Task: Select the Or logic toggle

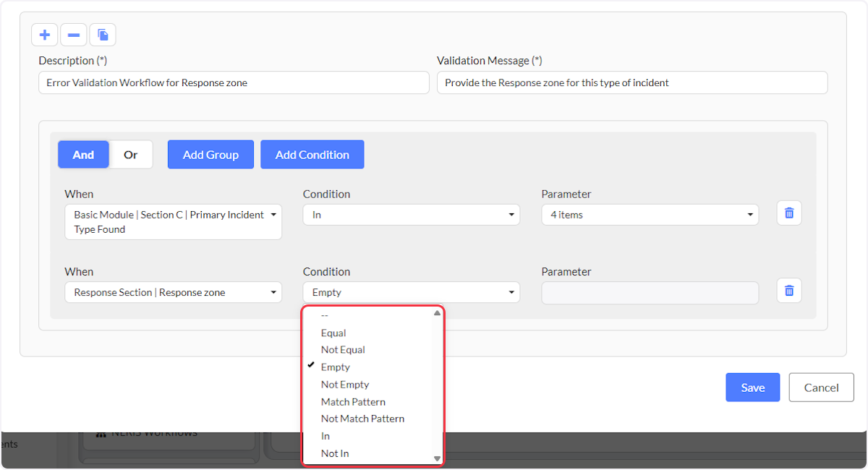Action: [x=131, y=155]
